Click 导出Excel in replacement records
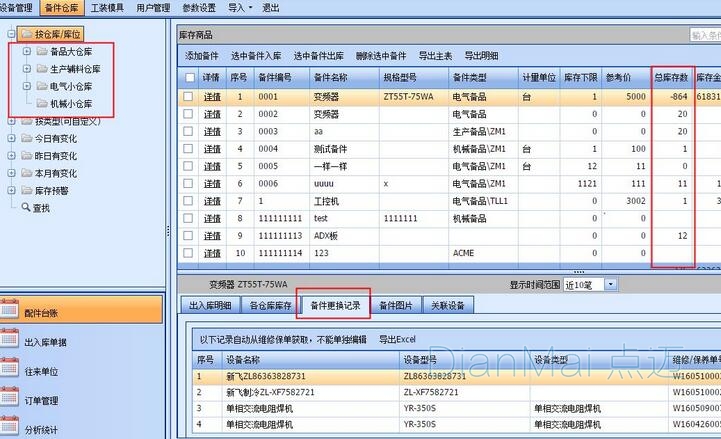The image size is (721, 439). pos(397,340)
